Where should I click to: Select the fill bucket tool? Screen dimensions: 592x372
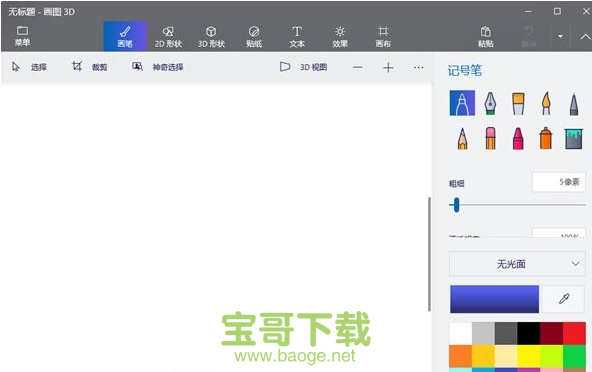click(x=574, y=138)
